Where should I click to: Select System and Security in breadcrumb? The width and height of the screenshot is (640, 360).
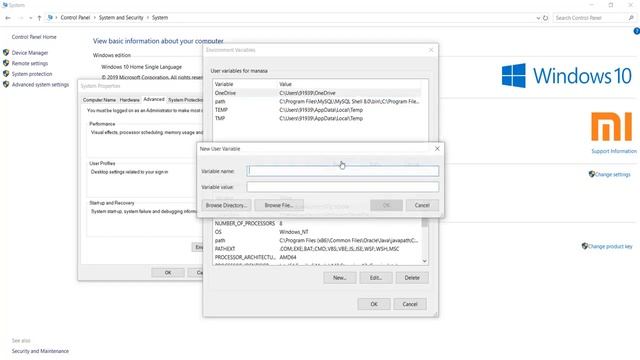(121, 18)
